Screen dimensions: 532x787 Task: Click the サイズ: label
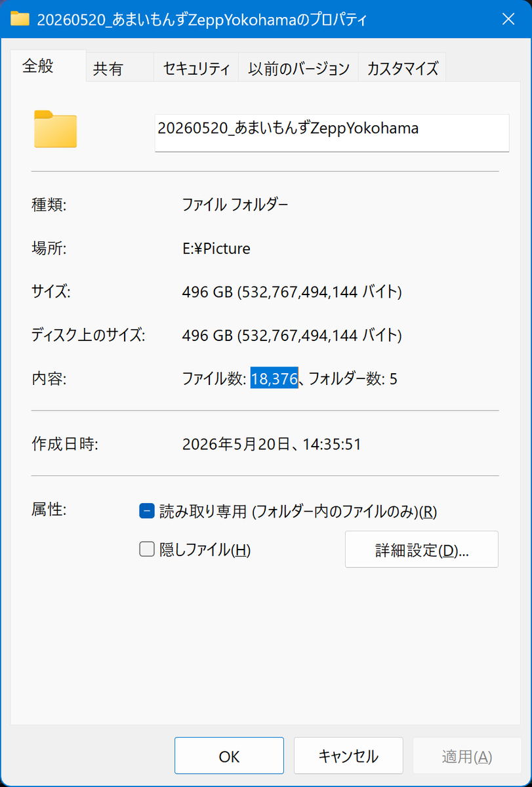pos(51,292)
